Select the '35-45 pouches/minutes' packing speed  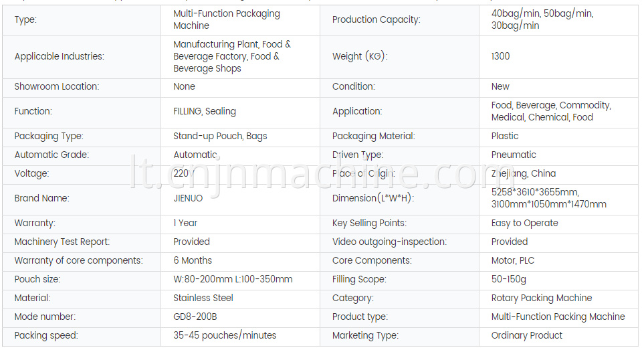tap(225, 335)
